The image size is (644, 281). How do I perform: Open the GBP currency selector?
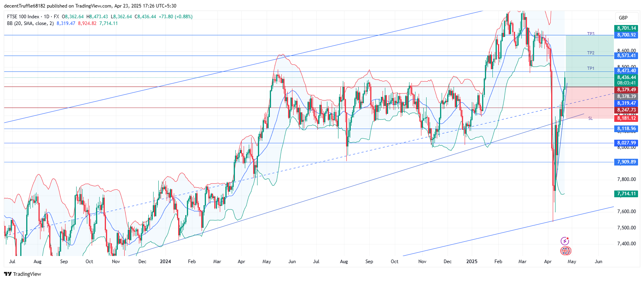click(623, 17)
